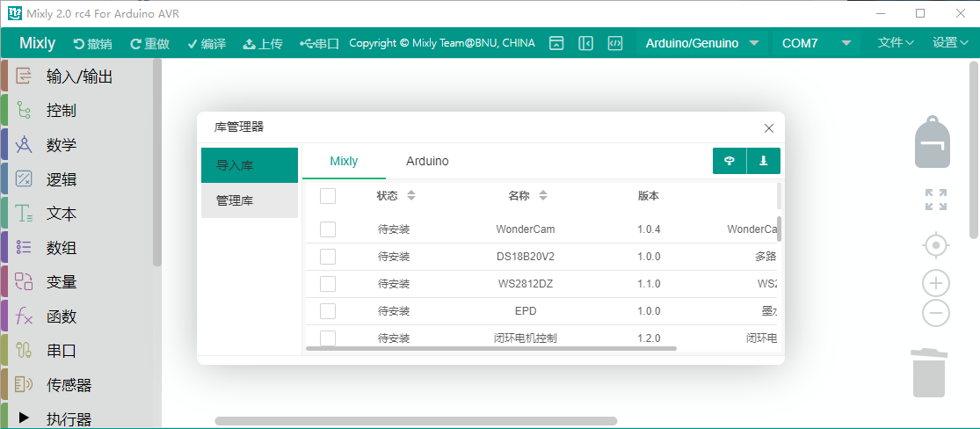
Task: Click the status bar toggle icon left of the sidebar icon
Action: click(556, 43)
